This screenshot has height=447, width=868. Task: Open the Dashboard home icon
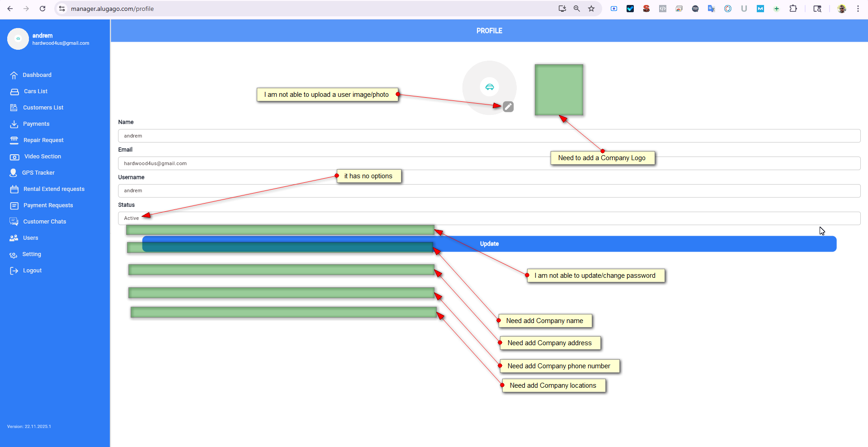[x=14, y=75]
